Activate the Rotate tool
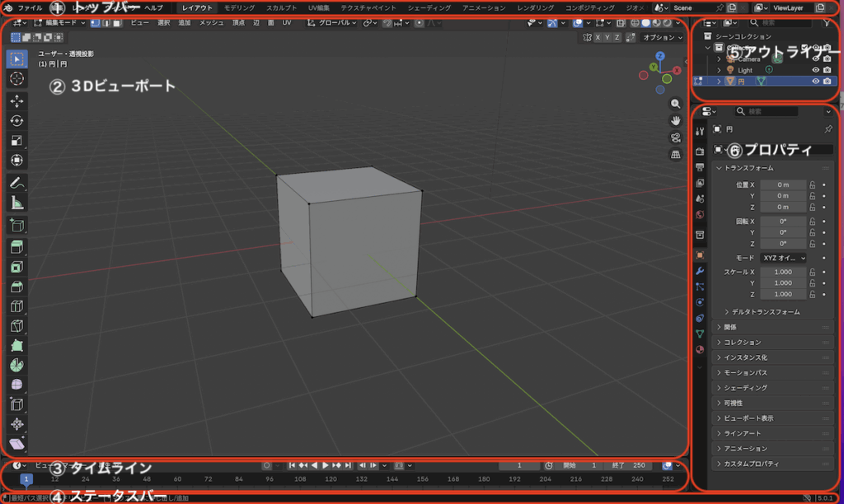 (x=16, y=120)
